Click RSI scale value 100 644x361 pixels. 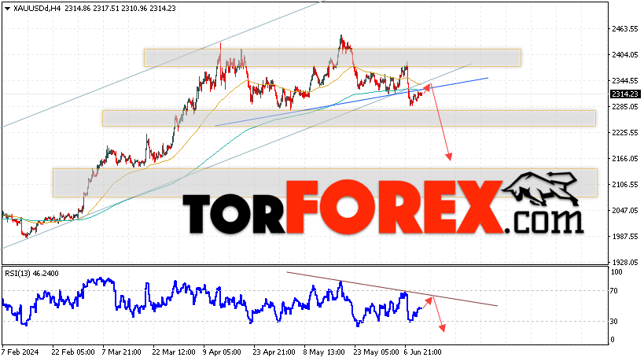(616, 272)
